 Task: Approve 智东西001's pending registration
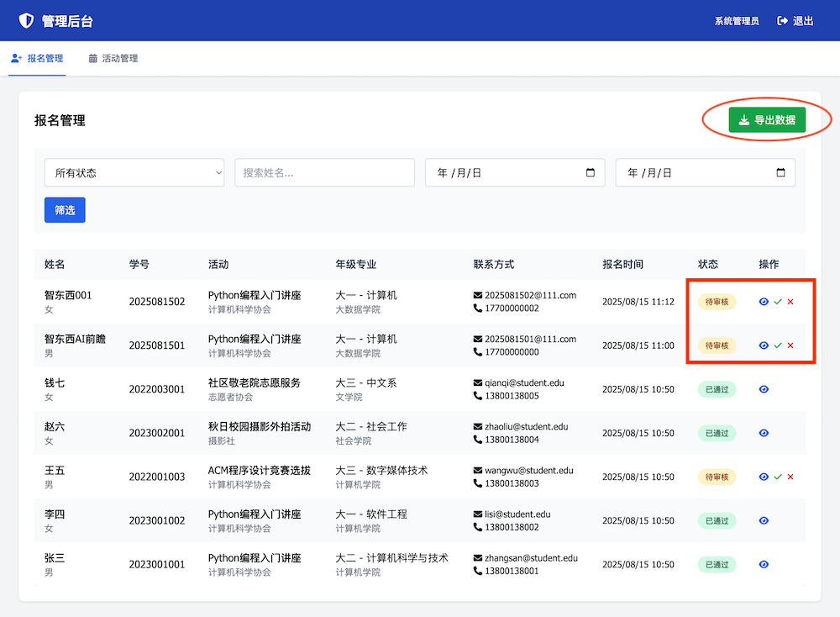[779, 301]
